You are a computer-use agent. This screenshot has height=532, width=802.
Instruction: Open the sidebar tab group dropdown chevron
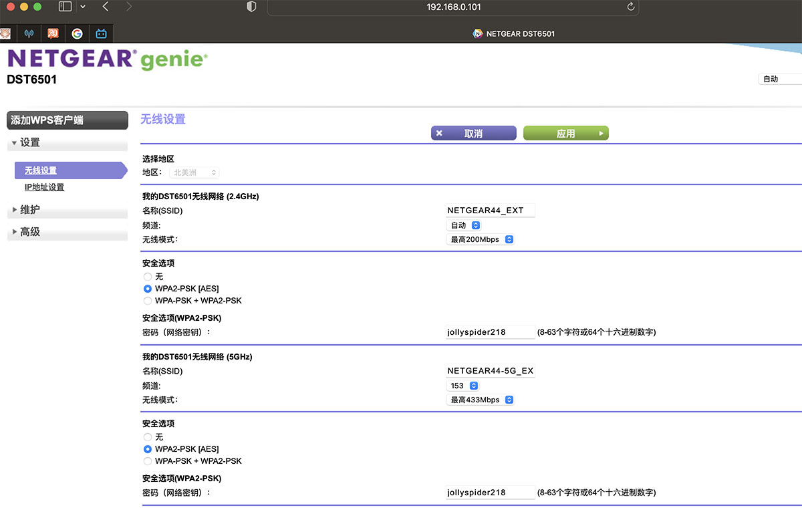(x=83, y=7)
